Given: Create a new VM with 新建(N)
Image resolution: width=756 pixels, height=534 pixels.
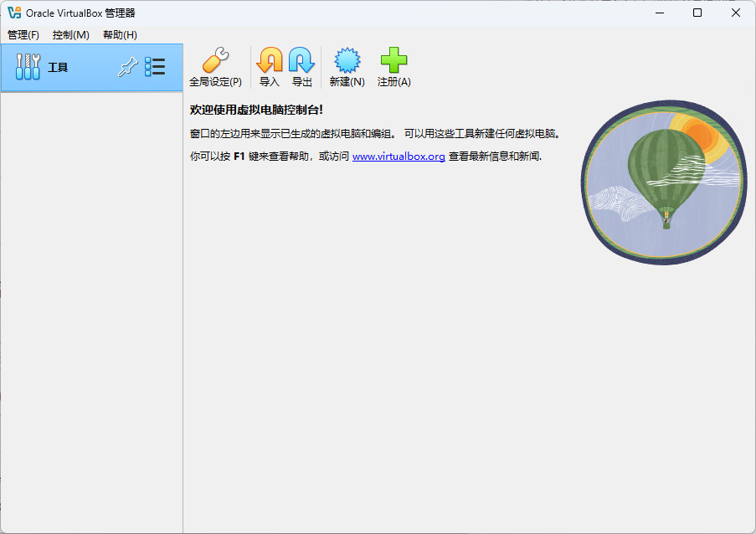Looking at the screenshot, I should pos(347,67).
